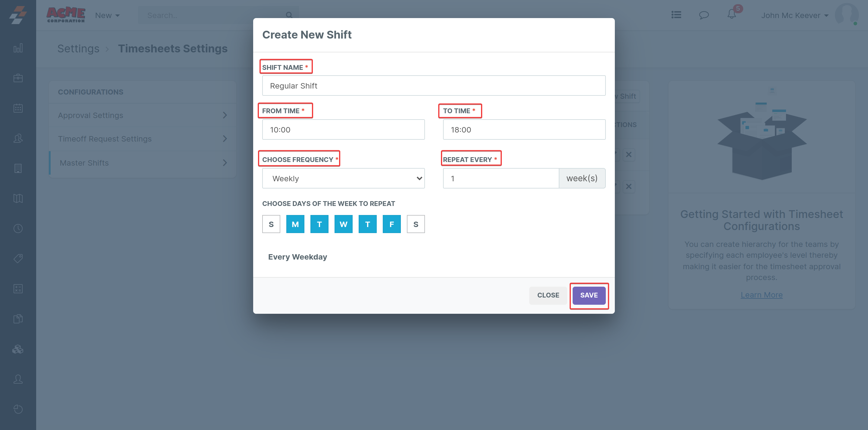Open the calendar icon in sidebar
Viewport: 868px width, 430px height.
click(18, 108)
